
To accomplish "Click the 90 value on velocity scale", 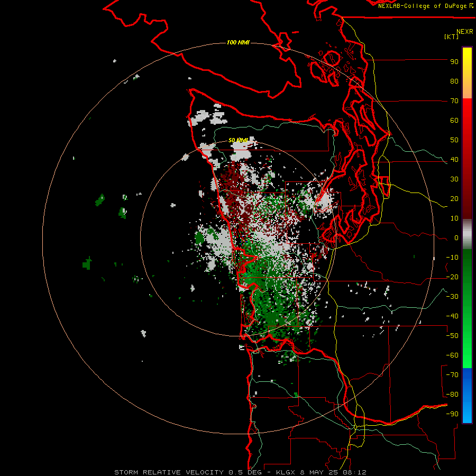I will (x=454, y=62).
